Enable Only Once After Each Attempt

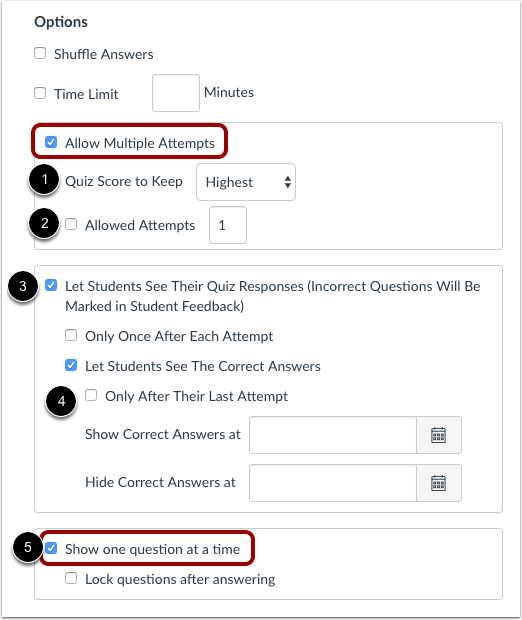[71, 335]
